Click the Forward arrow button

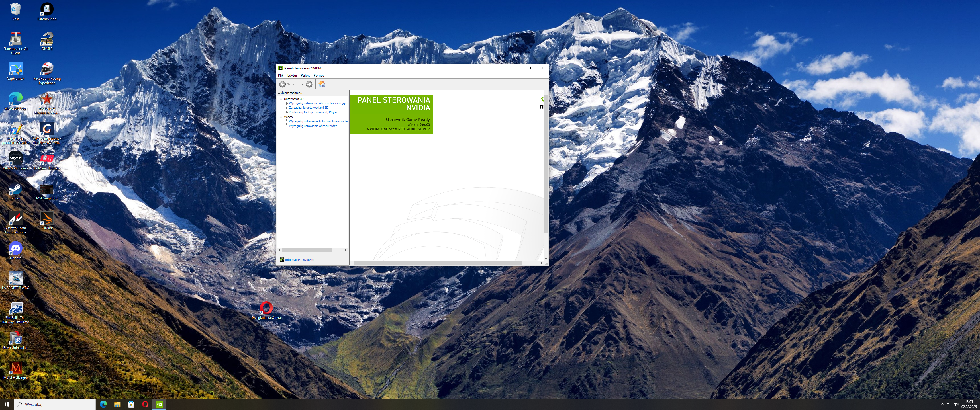point(309,85)
